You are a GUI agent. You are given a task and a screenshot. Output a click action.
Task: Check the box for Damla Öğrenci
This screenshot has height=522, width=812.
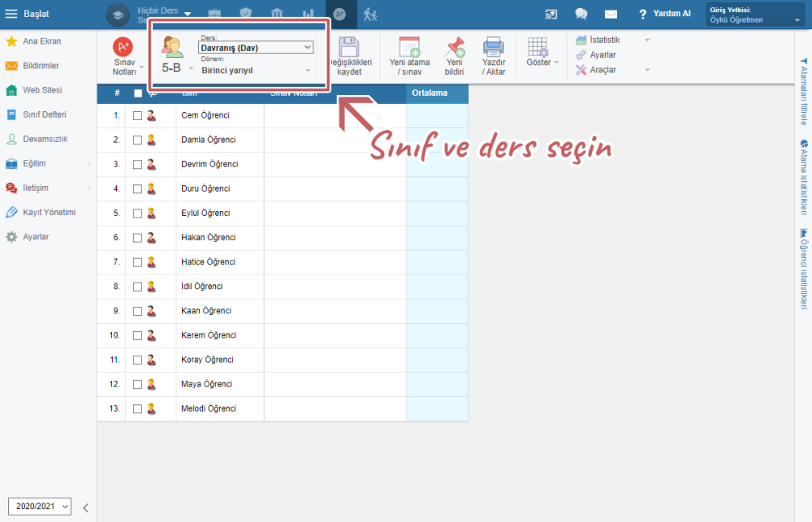[x=137, y=140]
